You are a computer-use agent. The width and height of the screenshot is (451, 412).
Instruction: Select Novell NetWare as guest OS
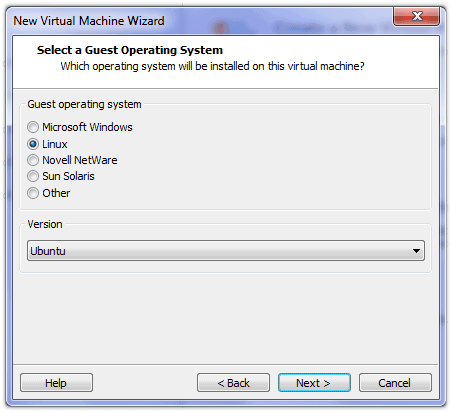tap(33, 160)
